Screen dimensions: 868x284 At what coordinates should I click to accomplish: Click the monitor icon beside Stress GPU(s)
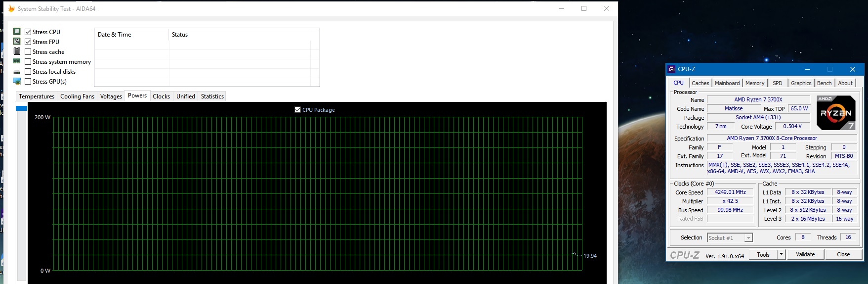pos(17,81)
